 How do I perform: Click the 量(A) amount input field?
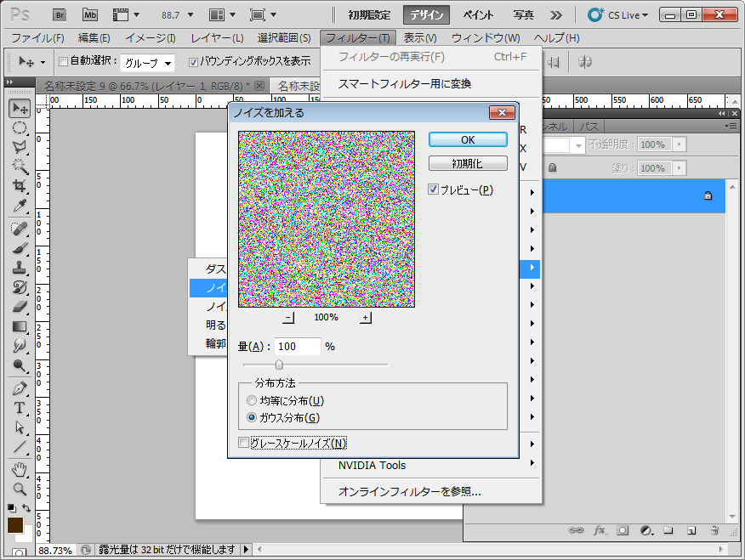(x=298, y=347)
